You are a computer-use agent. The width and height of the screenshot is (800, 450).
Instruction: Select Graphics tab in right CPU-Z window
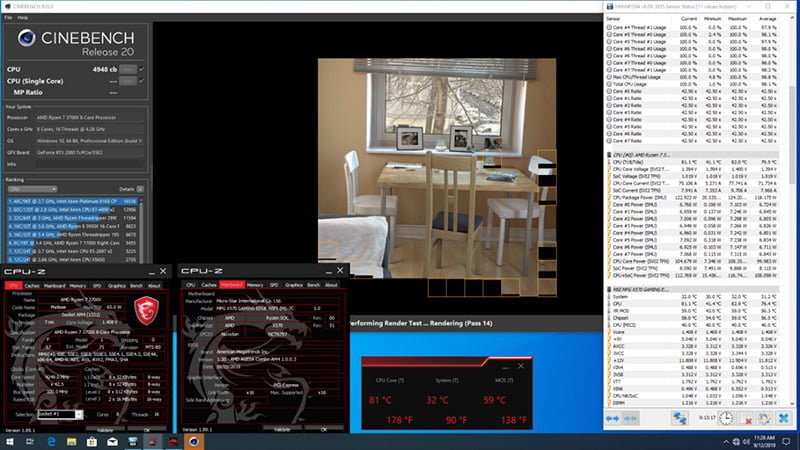pyautogui.click(x=294, y=285)
